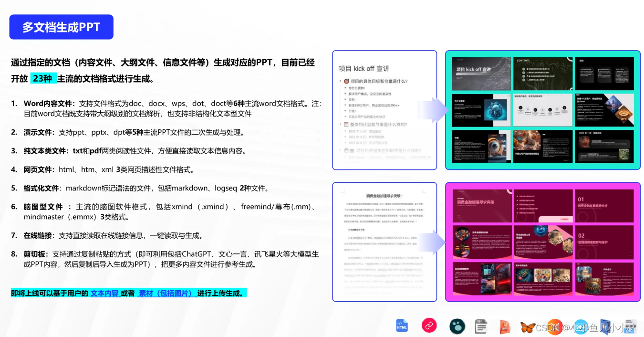
Task: Click the 项目 kick off 宣讲 outline document
Action: click(384, 110)
